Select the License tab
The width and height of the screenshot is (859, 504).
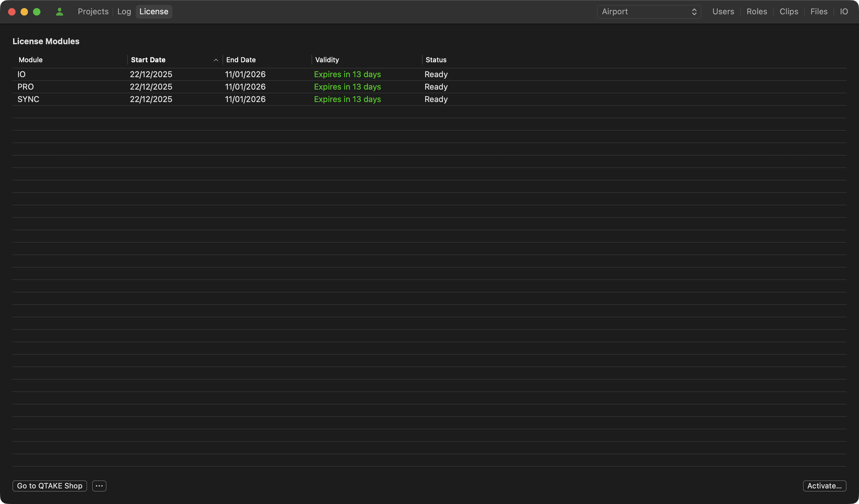tap(154, 12)
